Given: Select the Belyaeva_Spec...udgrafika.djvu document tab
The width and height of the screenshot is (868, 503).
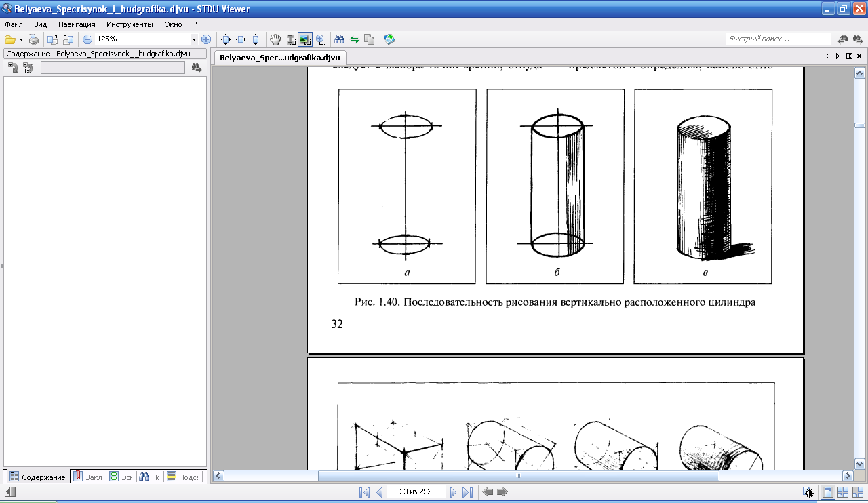Looking at the screenshot, I should point(280,58).
